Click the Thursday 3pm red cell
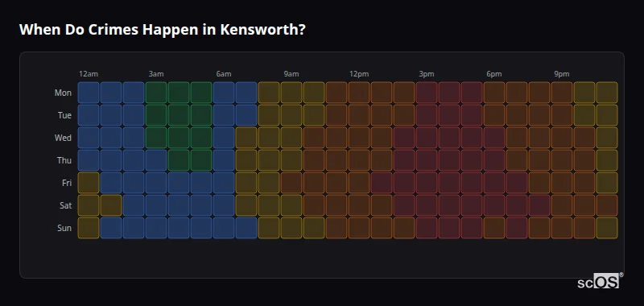 click(427, 160)
